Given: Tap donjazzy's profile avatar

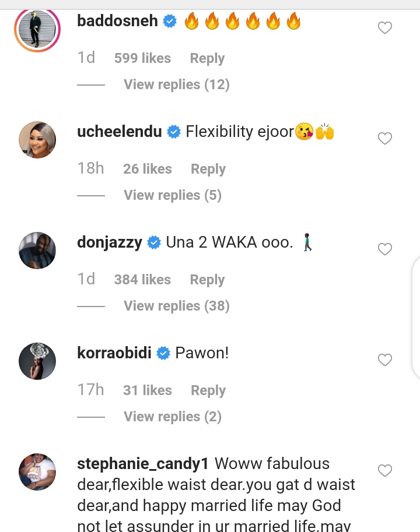Looking at the screenshot, I should (x=37, y=250).
